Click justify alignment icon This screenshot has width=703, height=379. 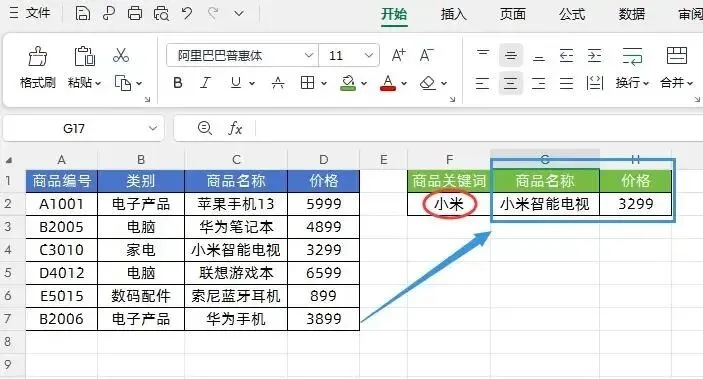[566, 83]
